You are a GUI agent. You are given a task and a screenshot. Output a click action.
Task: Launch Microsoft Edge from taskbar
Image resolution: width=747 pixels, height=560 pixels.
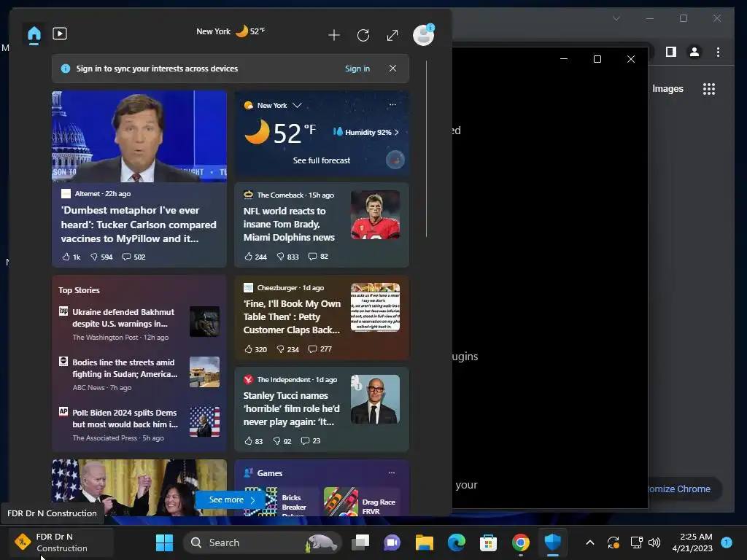(x=456, y=542)
